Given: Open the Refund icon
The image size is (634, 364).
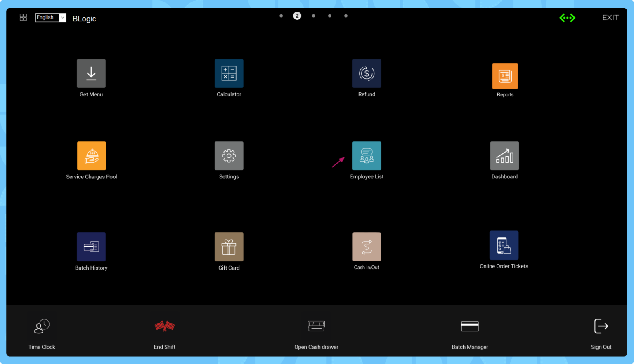Looking at the screenshot, I should click(x=367, y=73).
